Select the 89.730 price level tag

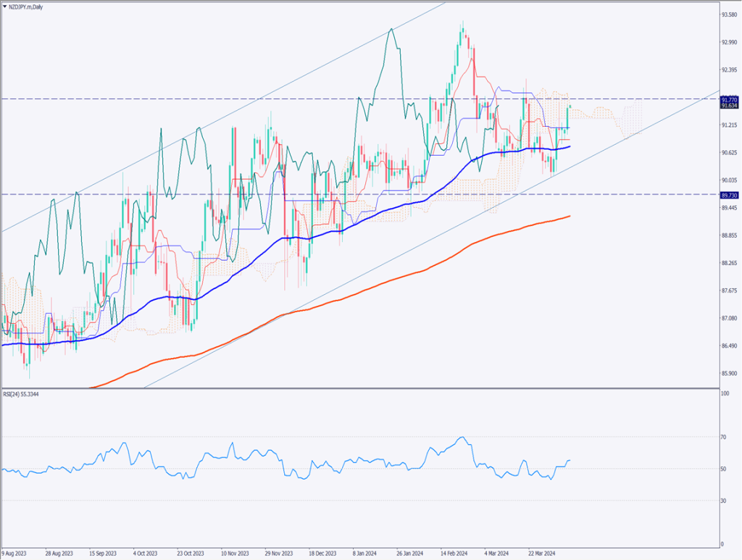pyautogui.click(x=729, y=195)
